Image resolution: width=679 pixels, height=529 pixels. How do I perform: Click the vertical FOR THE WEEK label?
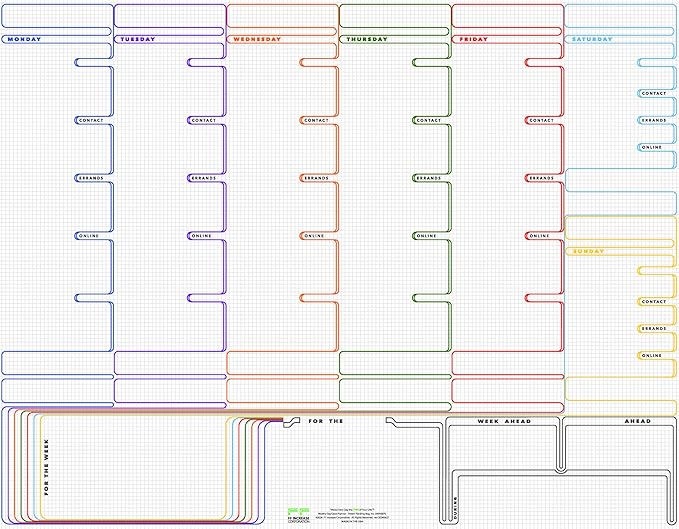tap(46, 467)
